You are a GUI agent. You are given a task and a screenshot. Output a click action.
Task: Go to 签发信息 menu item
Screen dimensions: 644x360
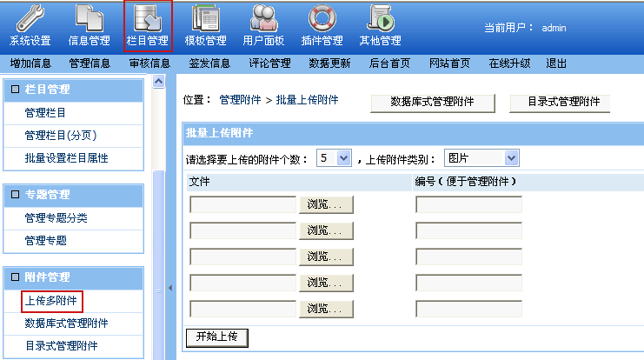click(x=209, y=63)
